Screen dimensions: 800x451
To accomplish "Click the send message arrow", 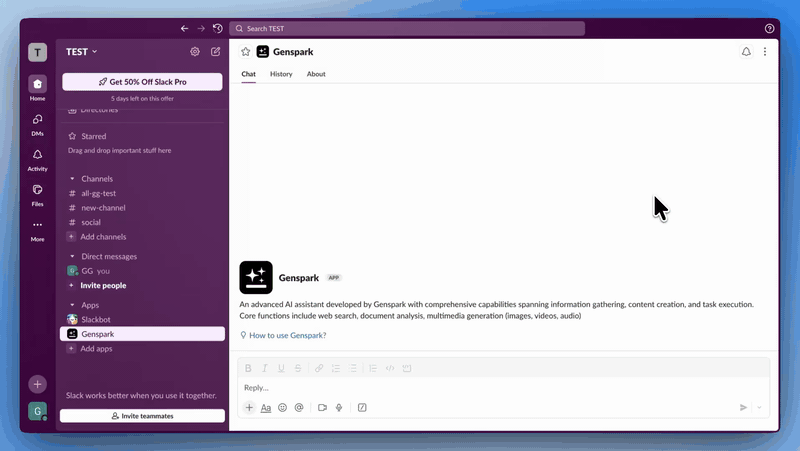I will click(743, 407).
